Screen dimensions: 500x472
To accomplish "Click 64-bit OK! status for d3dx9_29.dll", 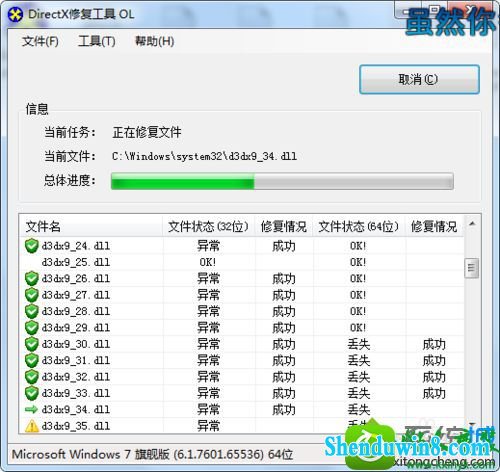I will 358,328.
